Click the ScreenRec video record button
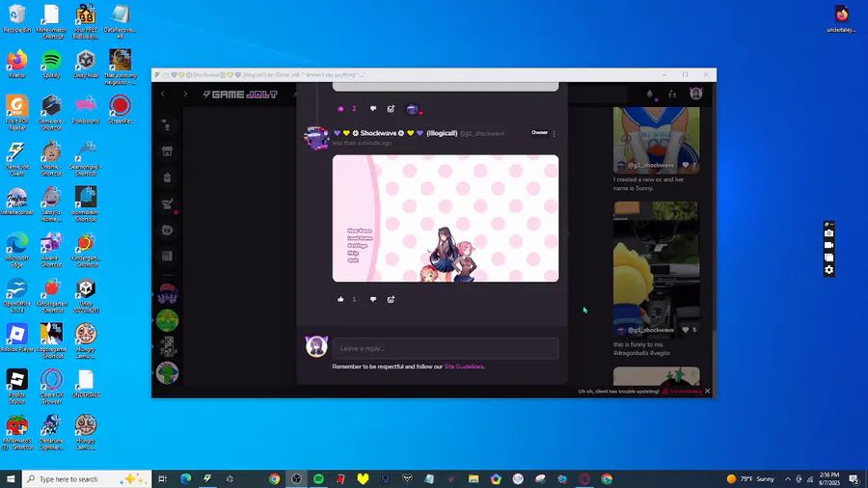 click(x=828, y=245)
